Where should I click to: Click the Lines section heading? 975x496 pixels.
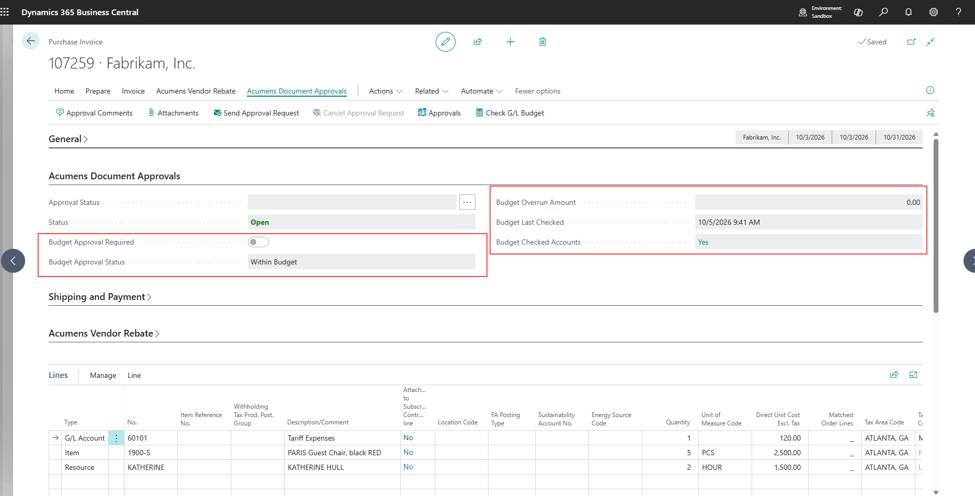click(58, 375)
